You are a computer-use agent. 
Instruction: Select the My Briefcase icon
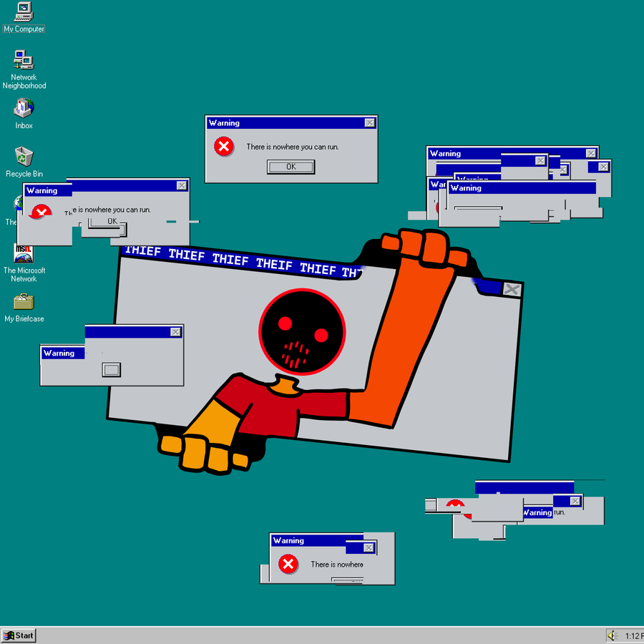24,308
